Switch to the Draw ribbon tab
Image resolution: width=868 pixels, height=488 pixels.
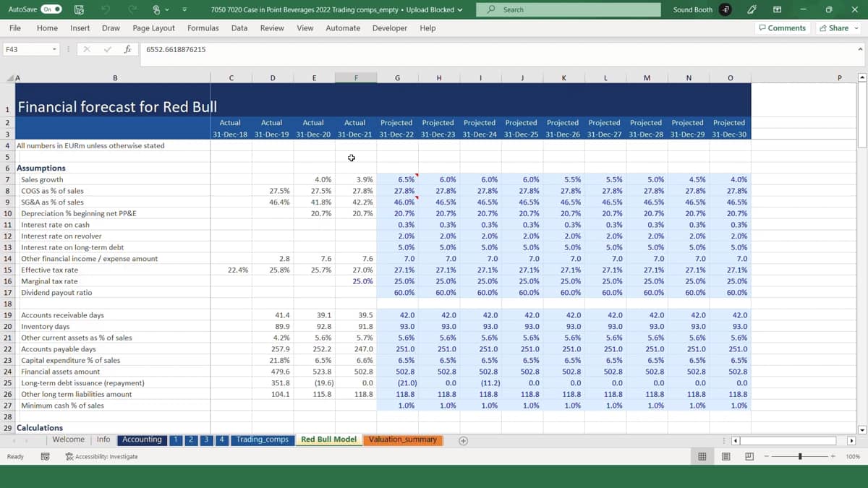[x=111, y=28]
